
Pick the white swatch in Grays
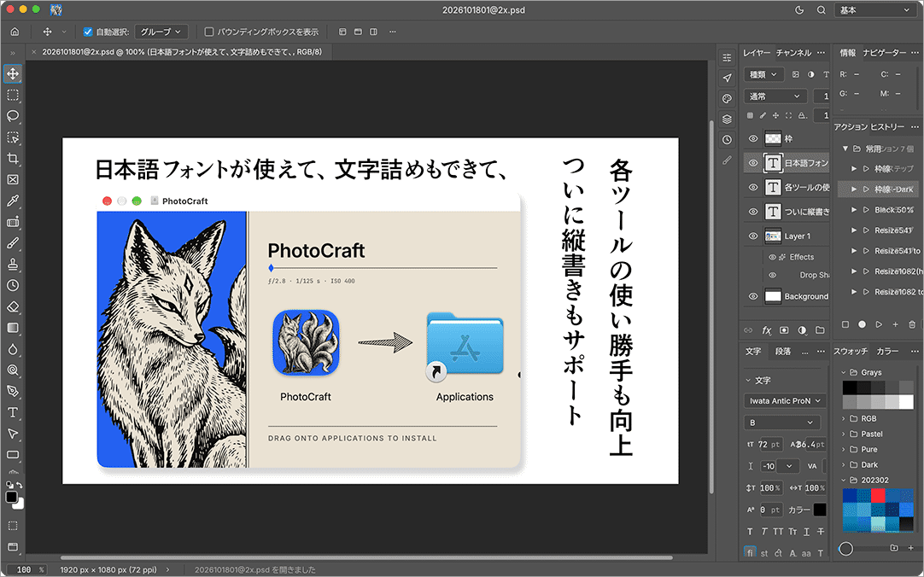pos(906,402)
